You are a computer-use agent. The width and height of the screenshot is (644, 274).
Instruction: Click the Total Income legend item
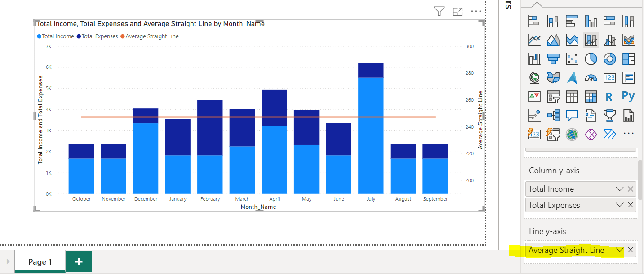(56, 36)
